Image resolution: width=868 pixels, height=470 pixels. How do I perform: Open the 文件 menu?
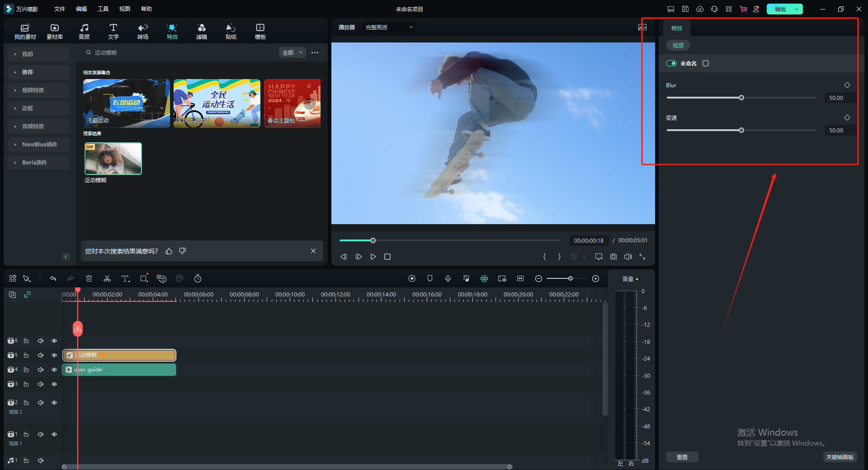60,9
